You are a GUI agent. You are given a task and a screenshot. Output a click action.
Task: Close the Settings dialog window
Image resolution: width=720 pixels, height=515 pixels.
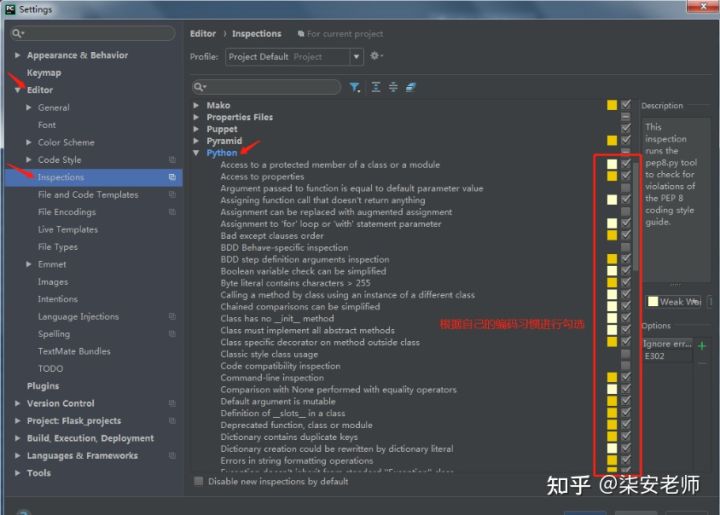[x=703, y=6]
